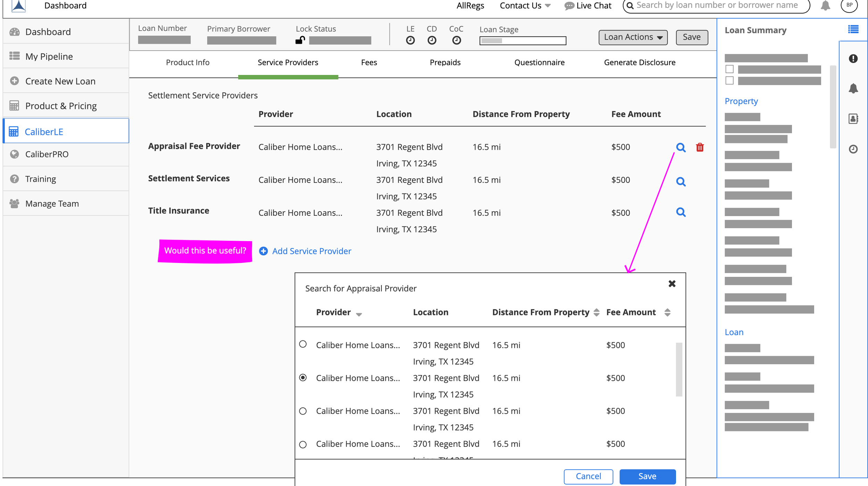868x486 pixels.
Task: Click the loan number or borrower search field
Action: point(716,6)
